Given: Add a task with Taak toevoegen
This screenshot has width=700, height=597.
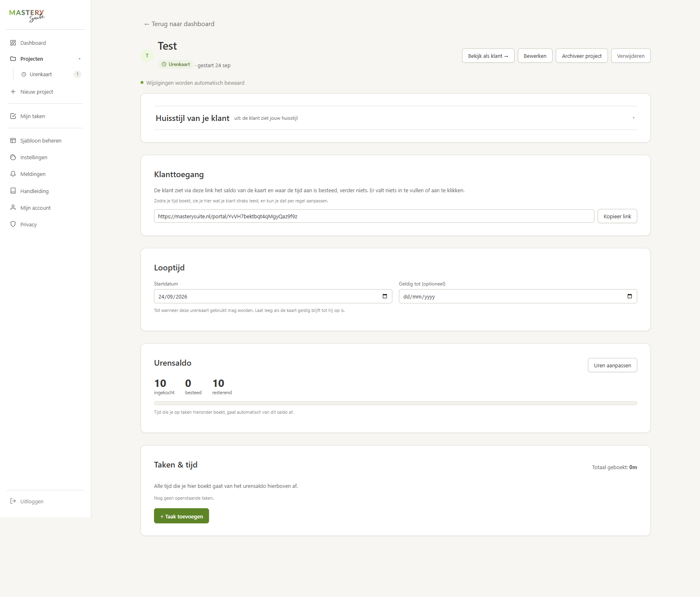Looking at the screenshot, I should (181, 516).
